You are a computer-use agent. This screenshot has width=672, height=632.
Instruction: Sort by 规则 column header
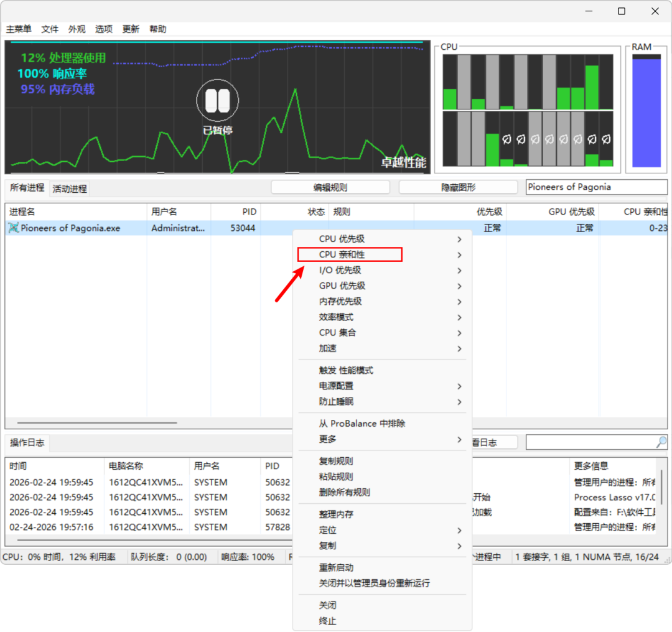click(371, 211)
